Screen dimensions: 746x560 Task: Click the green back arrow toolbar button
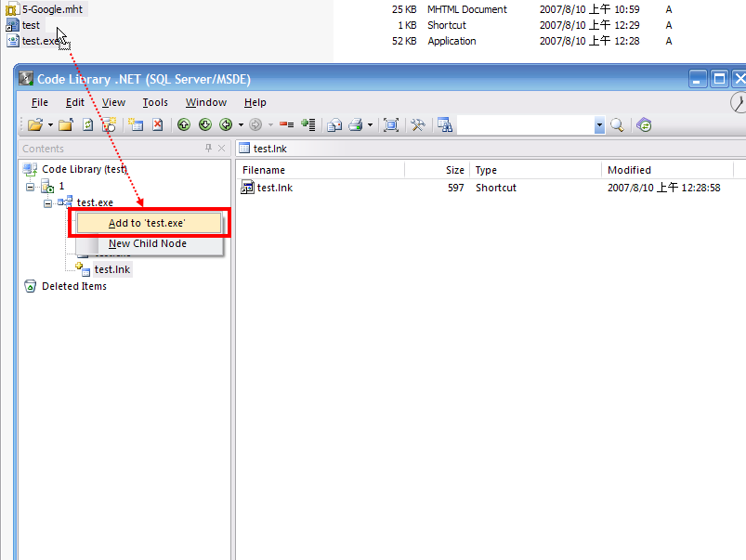tap(226, 124)
